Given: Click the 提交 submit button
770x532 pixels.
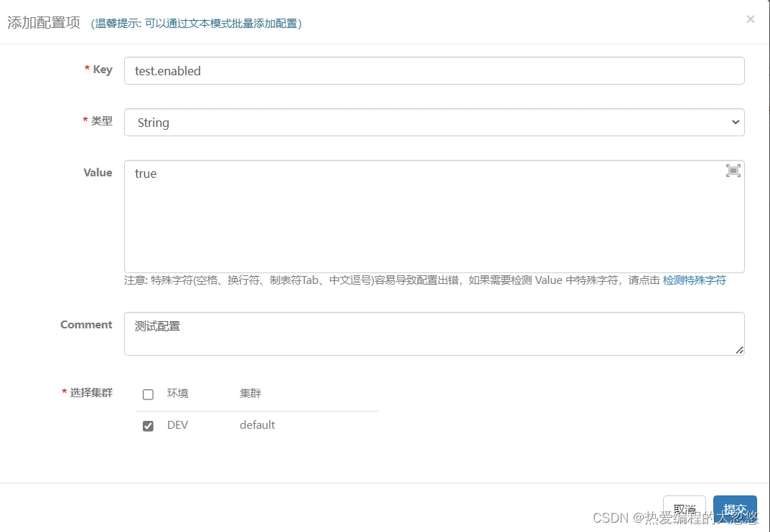Looking at the screenshot, I should (x=735, y=509).
